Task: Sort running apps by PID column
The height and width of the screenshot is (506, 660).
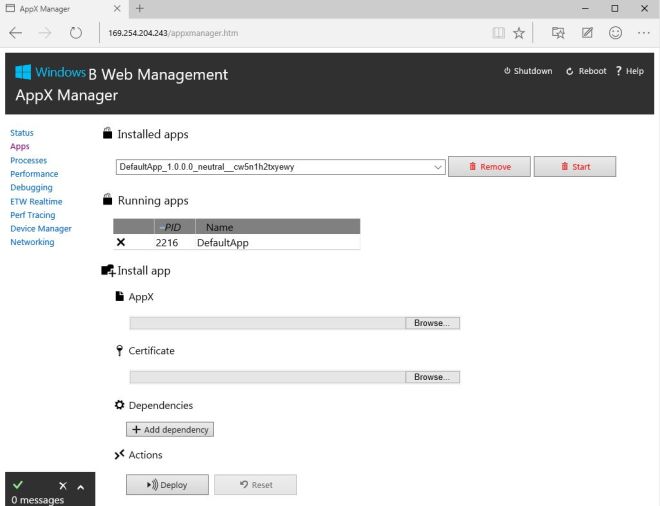Action: [171, 227]
